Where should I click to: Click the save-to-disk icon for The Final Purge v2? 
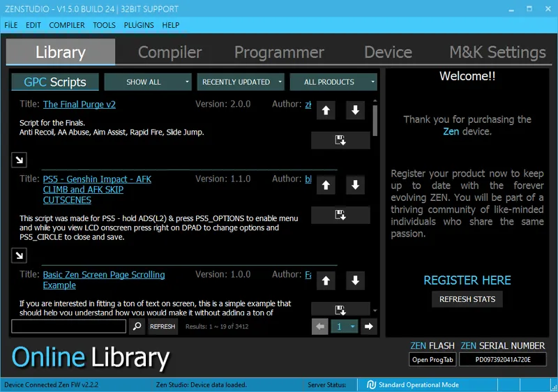pyautogui.click(x=340, y=140)
